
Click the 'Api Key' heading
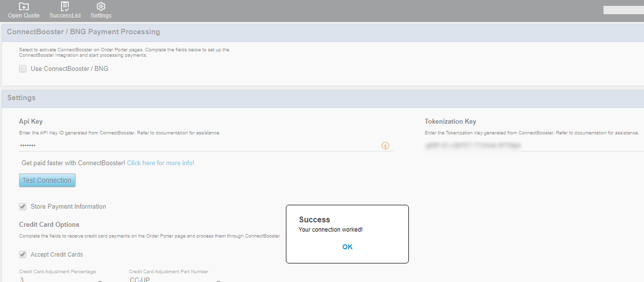coord(31,122)
